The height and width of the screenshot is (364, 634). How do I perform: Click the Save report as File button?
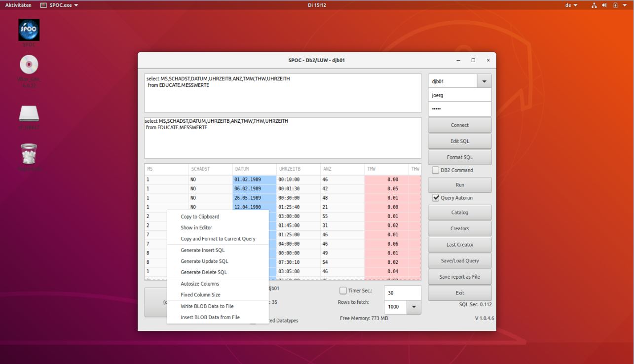[x=459, y=276]
